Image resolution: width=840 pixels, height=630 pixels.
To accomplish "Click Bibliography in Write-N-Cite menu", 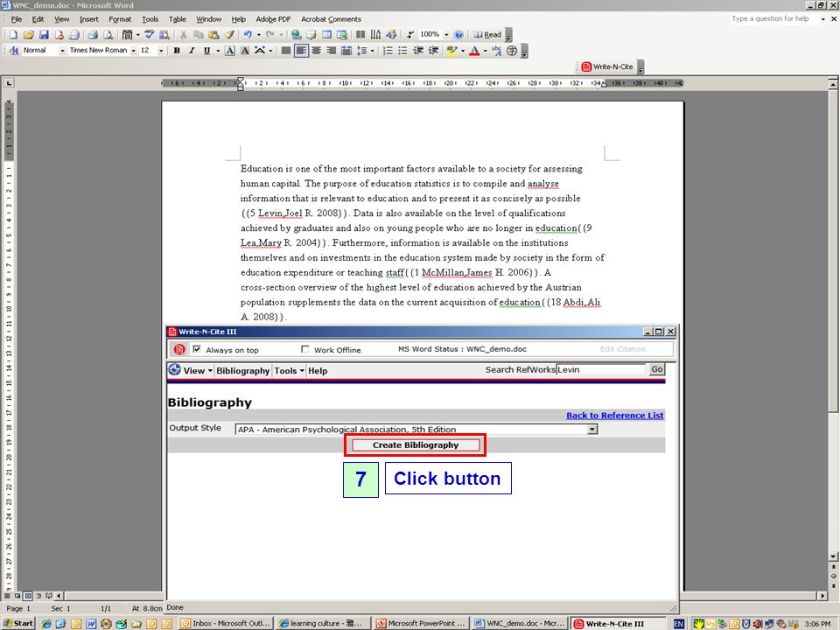I will pyautogui.click(x=242, y=371).
